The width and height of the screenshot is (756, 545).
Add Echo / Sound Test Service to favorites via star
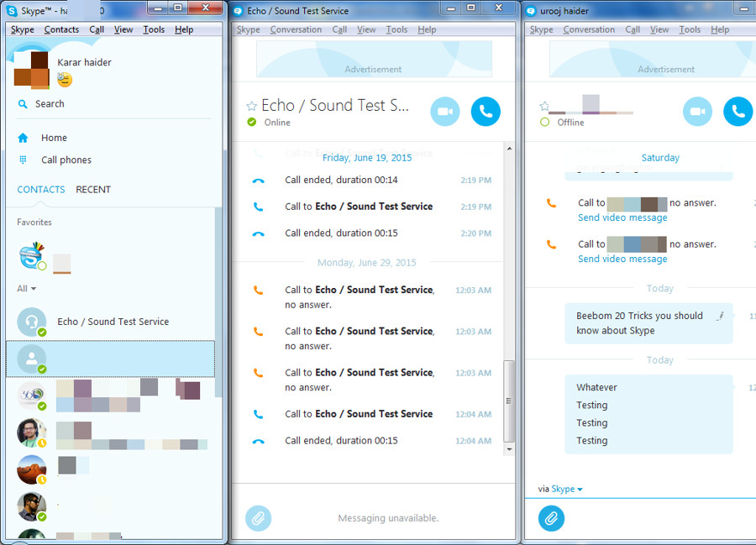coord(251,106)
